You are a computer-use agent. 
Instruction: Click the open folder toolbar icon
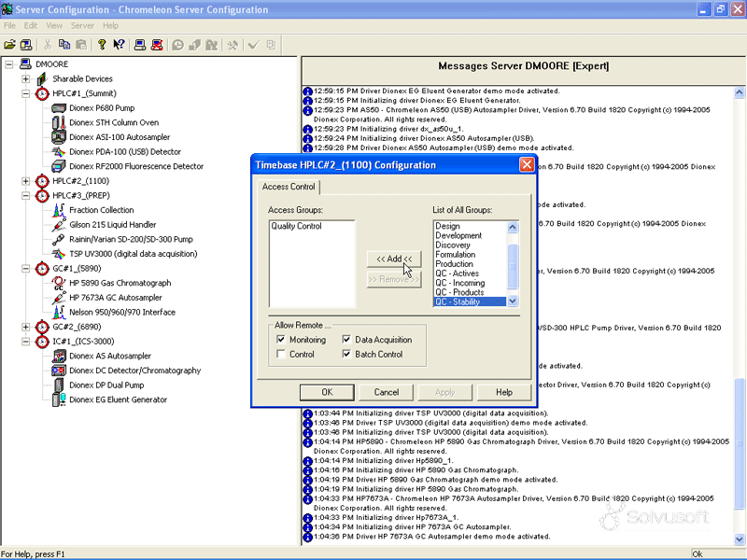point(9,45)
